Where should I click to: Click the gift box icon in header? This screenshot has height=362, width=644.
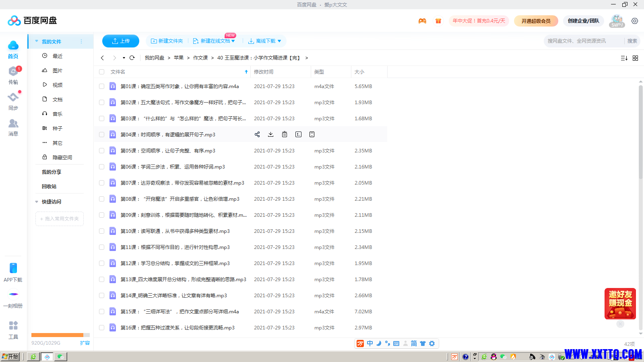coord(438,21)
